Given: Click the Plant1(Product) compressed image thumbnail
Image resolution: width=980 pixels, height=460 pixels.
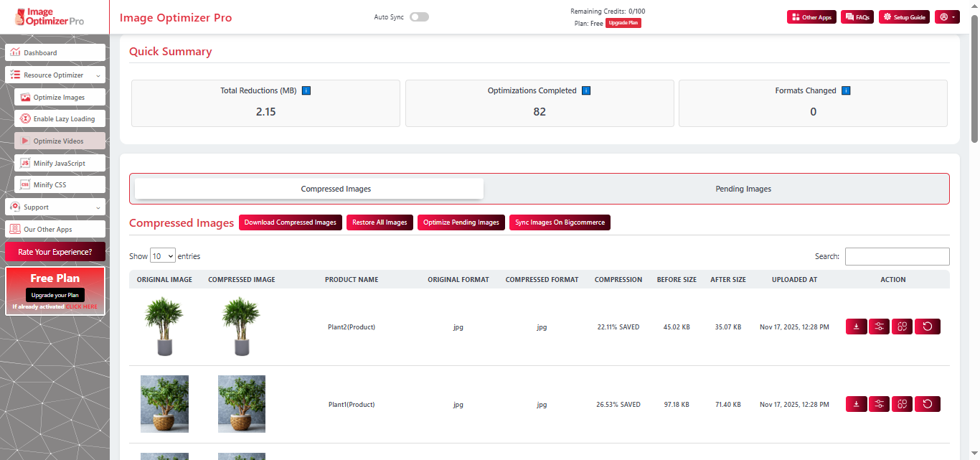Looking at the screenshot, I should [x=242, y=404].
